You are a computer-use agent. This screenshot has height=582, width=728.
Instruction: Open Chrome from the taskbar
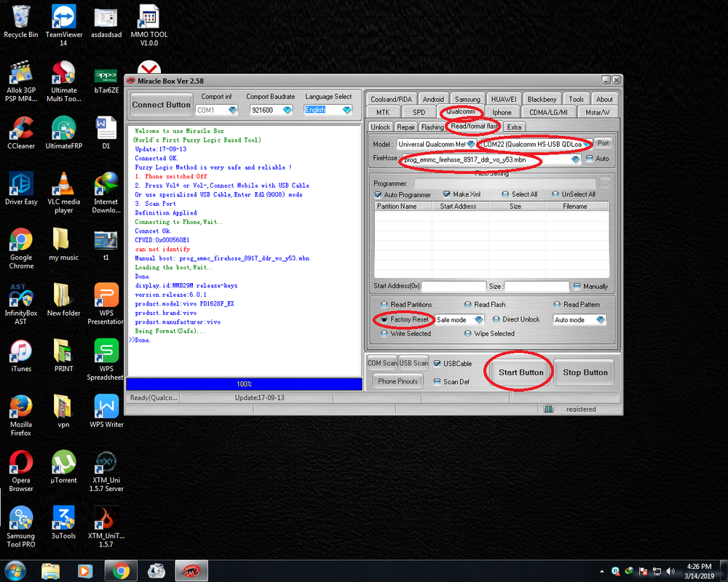121,570
